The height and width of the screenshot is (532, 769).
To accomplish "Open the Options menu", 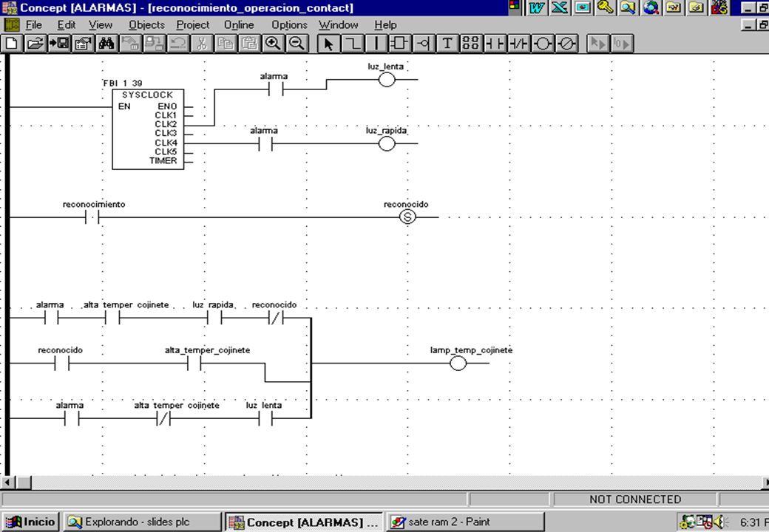I will tap(289, 25).
